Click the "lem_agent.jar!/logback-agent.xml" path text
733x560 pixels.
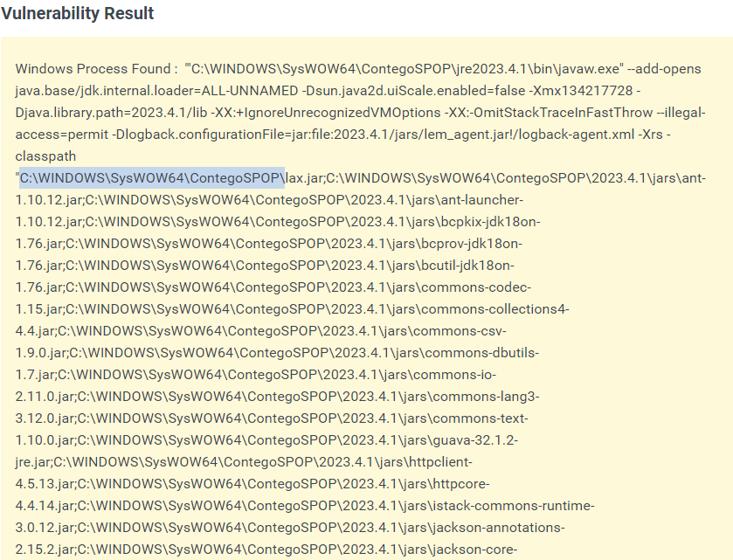point(529,135)
